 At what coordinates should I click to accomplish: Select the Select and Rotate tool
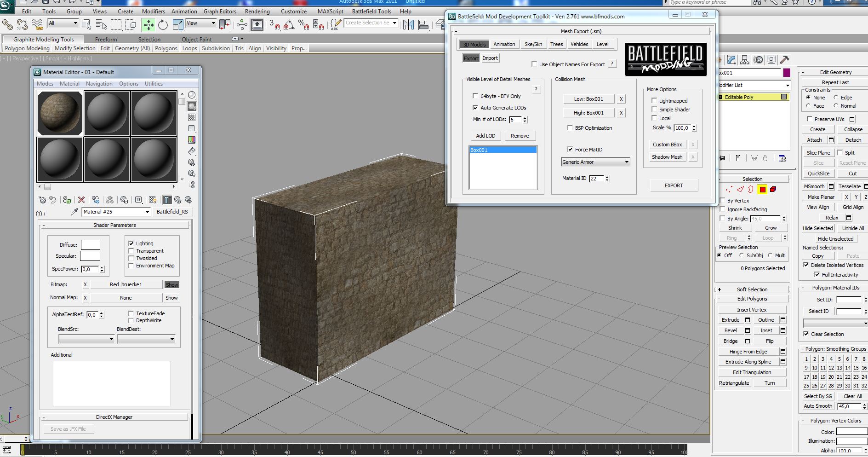point(163,25)
